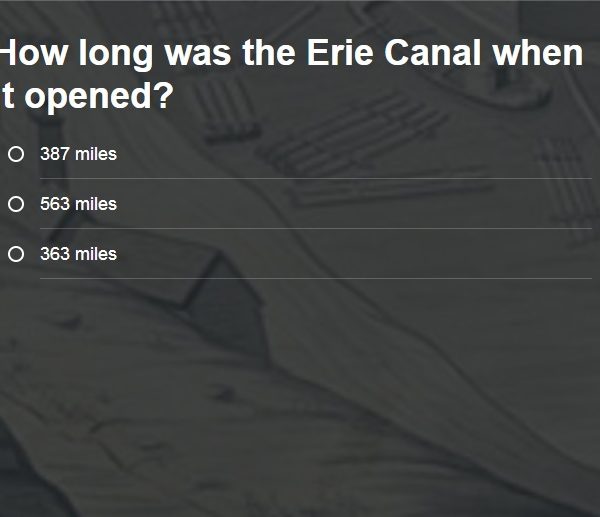Click the '387 miles' answer text
This screenshot has width=600, height=517.
(78, 154)
